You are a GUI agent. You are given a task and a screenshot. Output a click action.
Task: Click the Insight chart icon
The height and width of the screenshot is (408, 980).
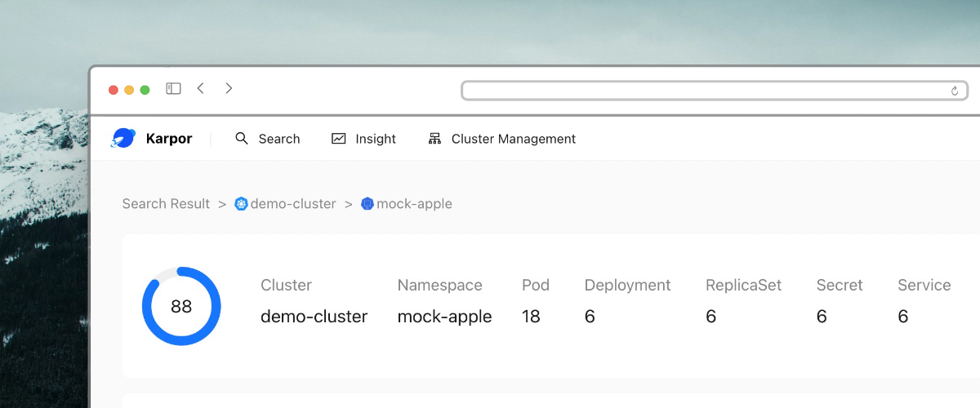pos(339,139)
